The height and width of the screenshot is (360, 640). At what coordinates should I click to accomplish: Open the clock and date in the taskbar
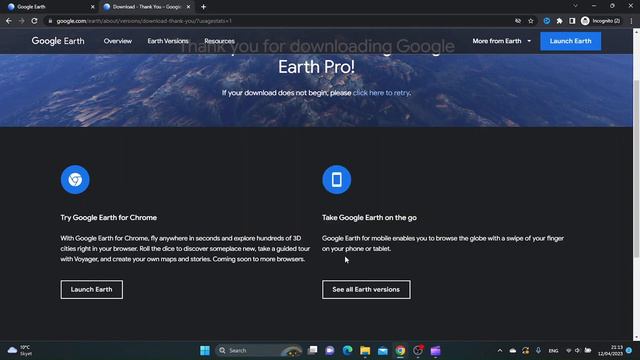coord(611,351)
